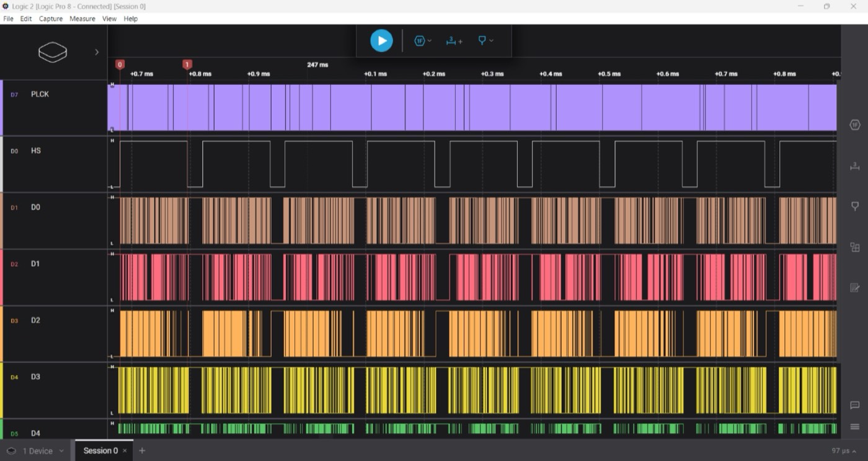868x461 pixels.
Task: Open the dropdown arrow beside the top analyzer icon
Action: coord(430,41)
